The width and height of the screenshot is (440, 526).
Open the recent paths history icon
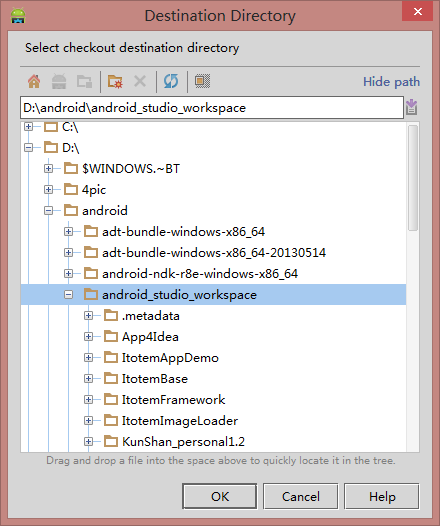411,107
